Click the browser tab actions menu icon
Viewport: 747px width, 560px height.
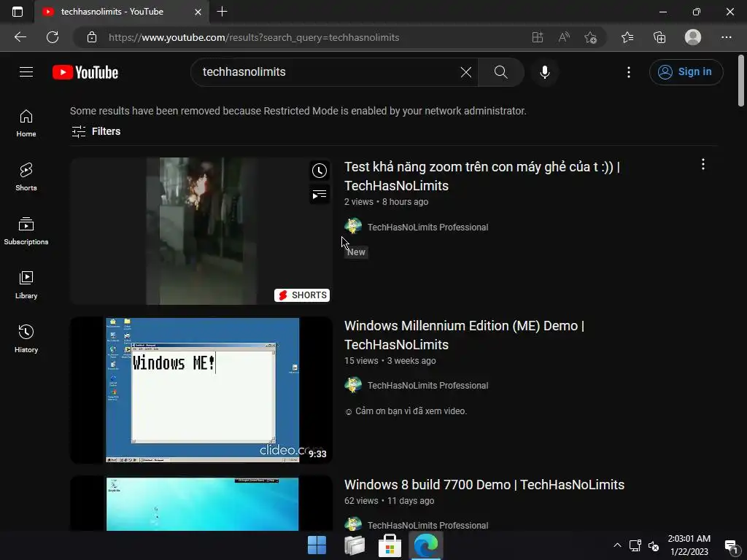tap(18, 12)
